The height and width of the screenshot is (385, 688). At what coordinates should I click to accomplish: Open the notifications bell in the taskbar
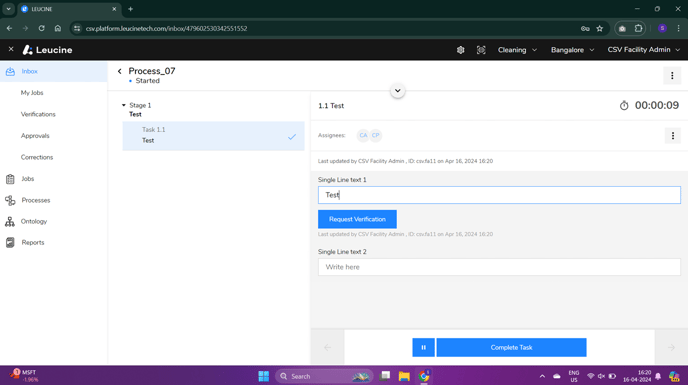pyautogui.click(x=658, y=376)
